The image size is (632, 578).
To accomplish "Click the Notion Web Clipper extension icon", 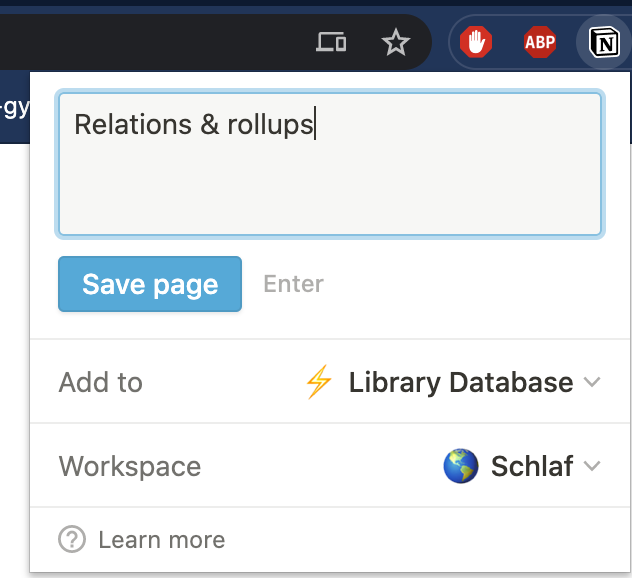I will [604, 42].
